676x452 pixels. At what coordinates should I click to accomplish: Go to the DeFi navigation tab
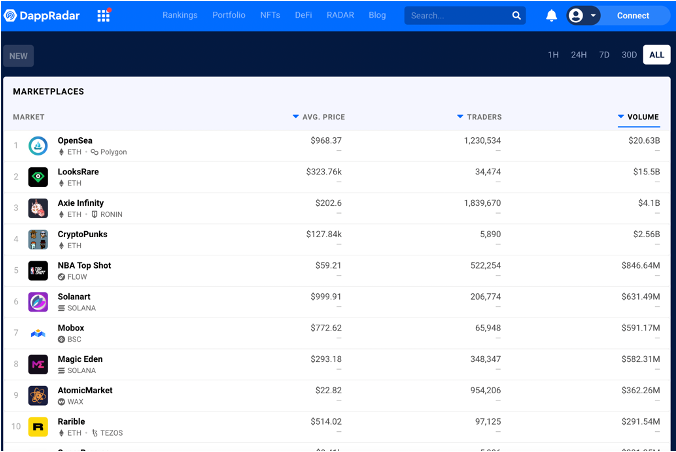click(303, 16)
